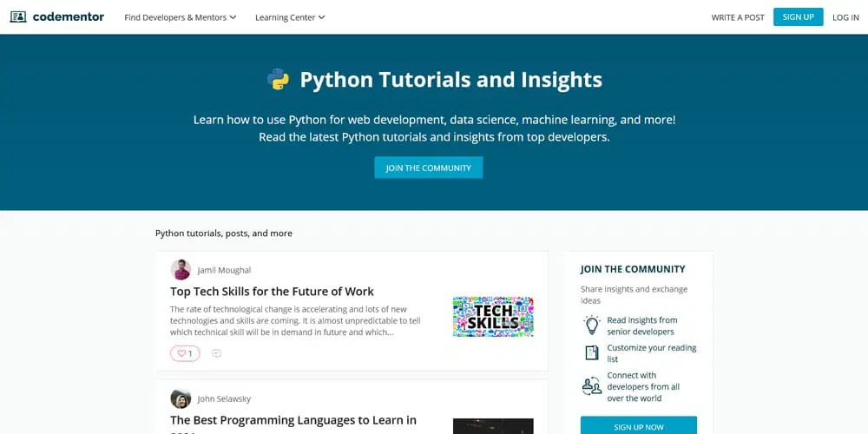Viewport: 868px width, 434px height.
Task: Expand the Learning Center dropdown
Action: pos(290,17)
